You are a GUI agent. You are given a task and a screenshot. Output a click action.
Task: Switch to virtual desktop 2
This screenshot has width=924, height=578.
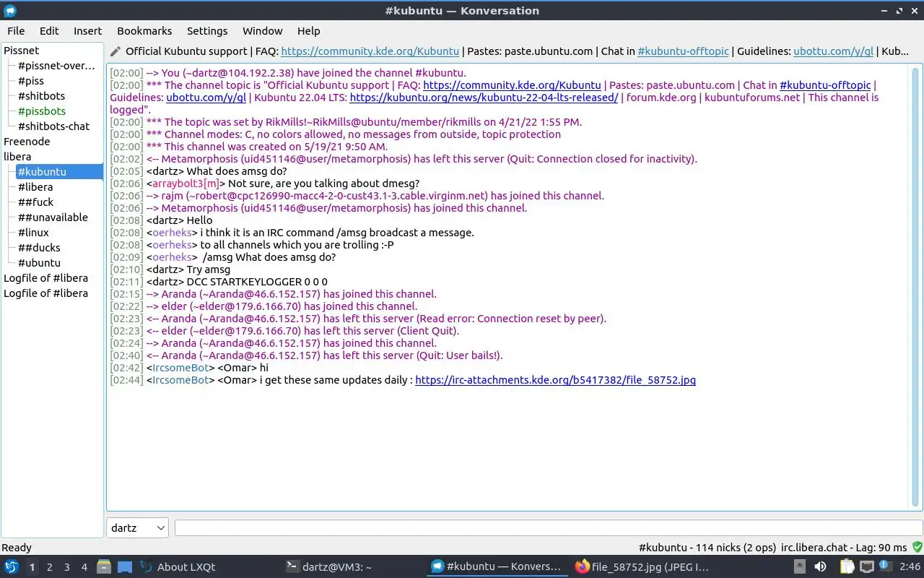(x=49, y=567)
